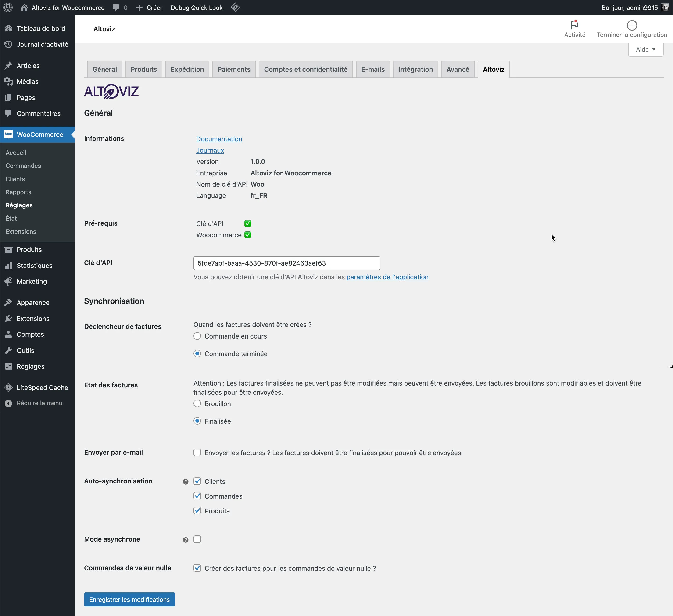Screen dimensions: 673x616
Task: Click the Médias sidebar icon
Action: click(8, 81)
